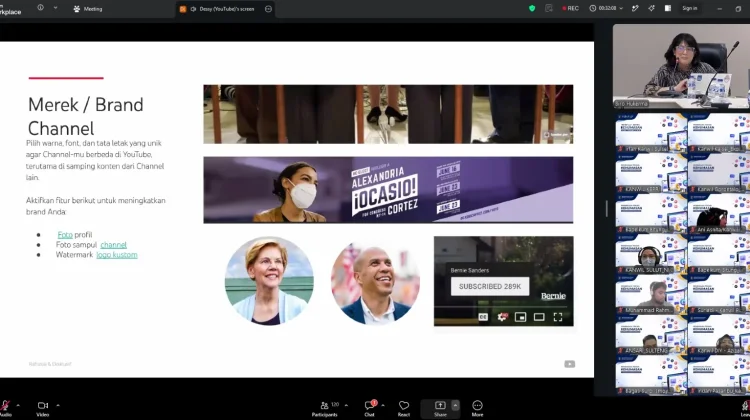Open the captions icon next to REC
Viewport: 750px width, 420px height.
tap(549, 8)
